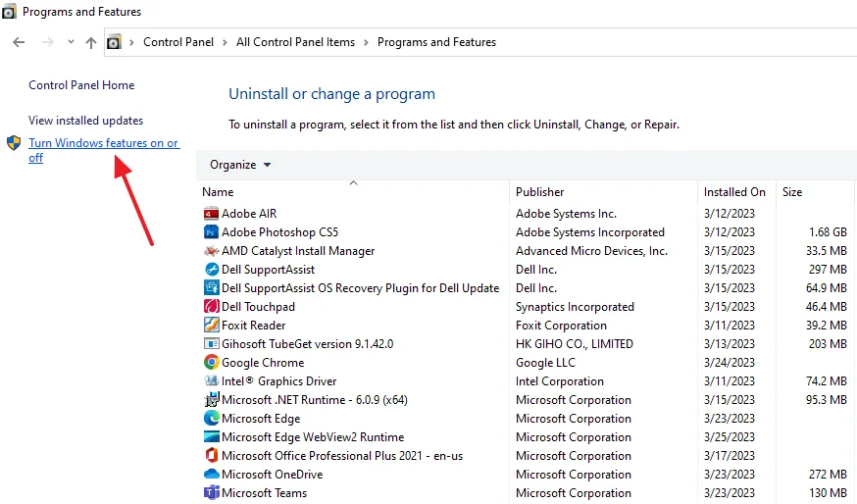Open the Organize dropdown menu
This screenshot has width=857, height=504.
240,165
